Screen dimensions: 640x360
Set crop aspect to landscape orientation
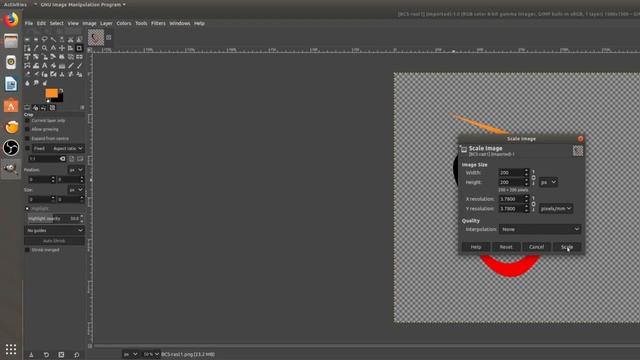[80, 159]
